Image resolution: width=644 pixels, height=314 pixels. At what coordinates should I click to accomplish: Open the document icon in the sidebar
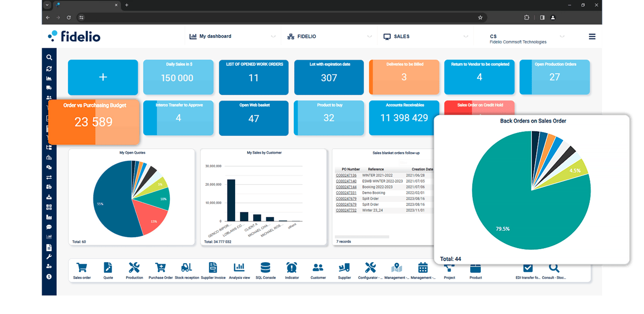[49, 247]
